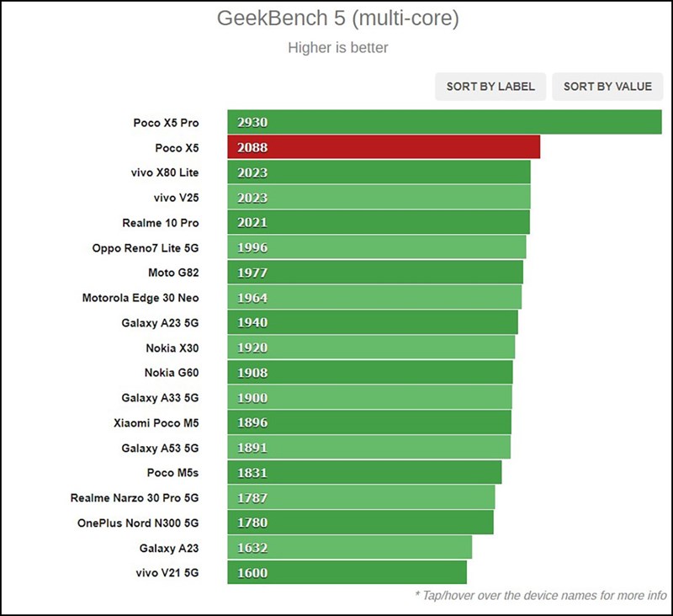Click the Galaxy A23 1632 bar
The image size is (673, 616).
point(349,548)
